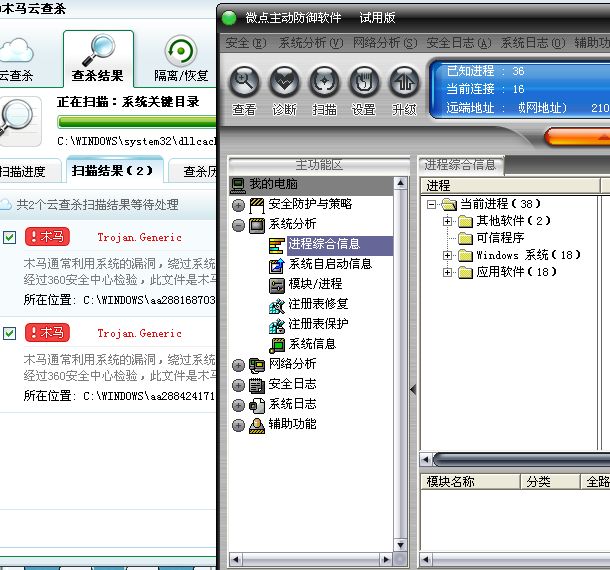Screen dimensions: 610x570
Task: Uncheck the second Trojan.Generic result checkbox
Action: pos(9,333)
